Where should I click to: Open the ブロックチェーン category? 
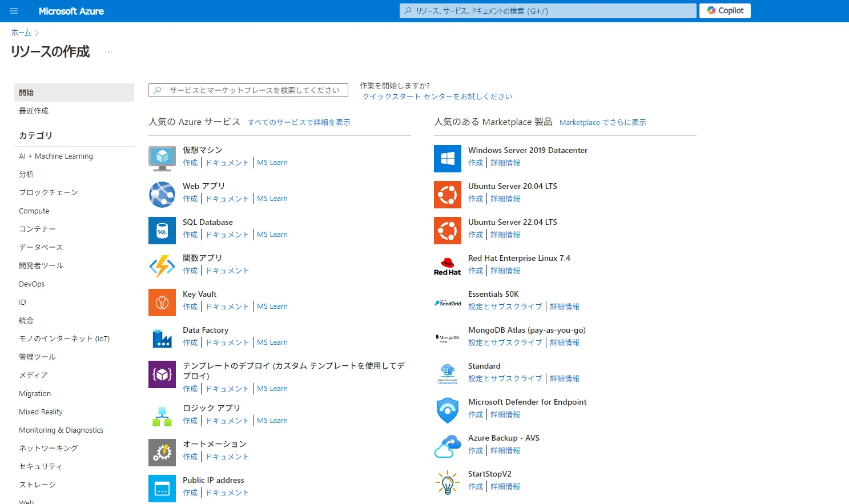[x=49, y=192]
